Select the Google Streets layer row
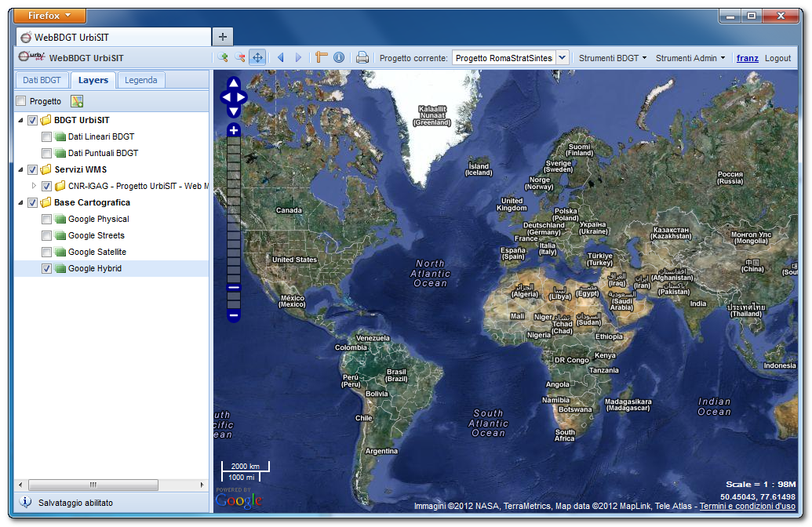Viewport: 812px width, 527px height. (111, 235)
